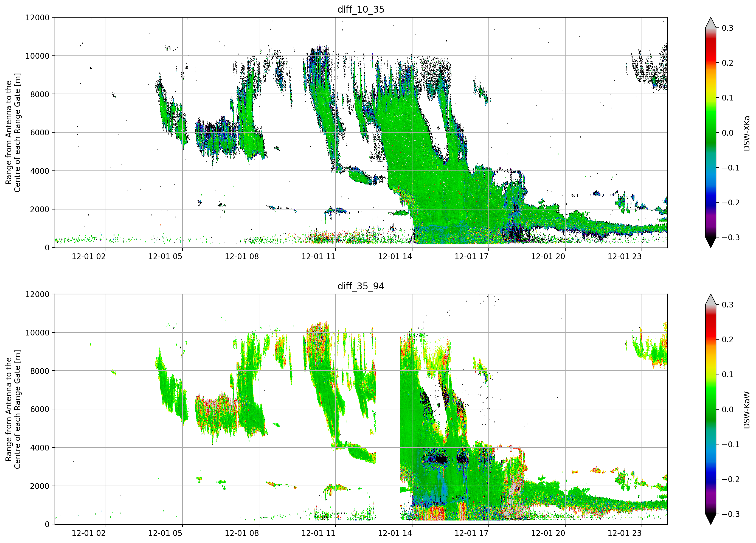Click the 0.0 tick on DSW-KaW colorbar
The image size is (756, 543).
728,410
